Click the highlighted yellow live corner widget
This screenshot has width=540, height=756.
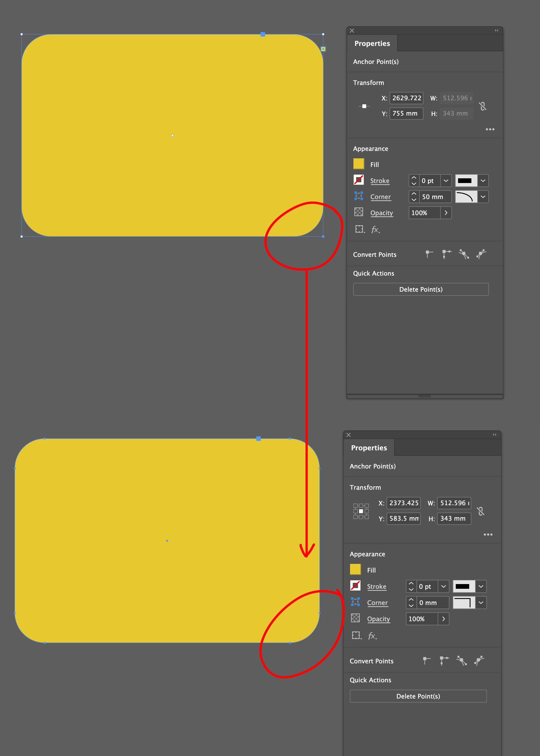pos(323,49)
